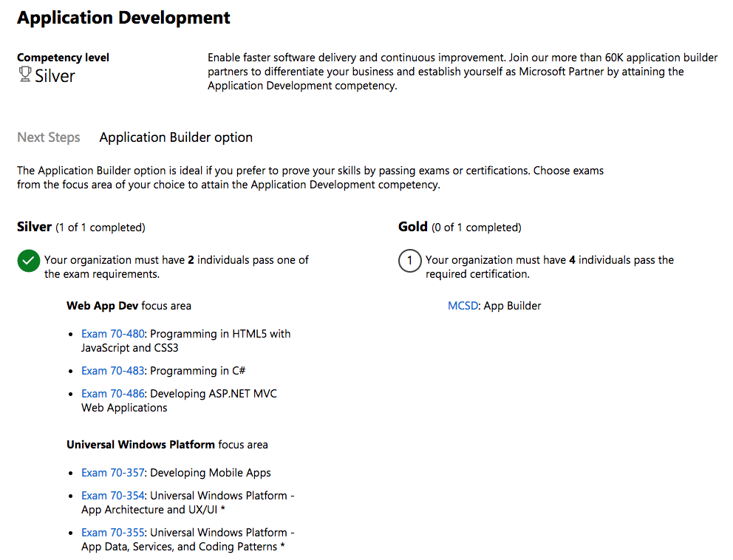The image size is (733, 560).
Task: Click the 'Developing ASP.NET MVC' exam title
Action: pos(214,394)
